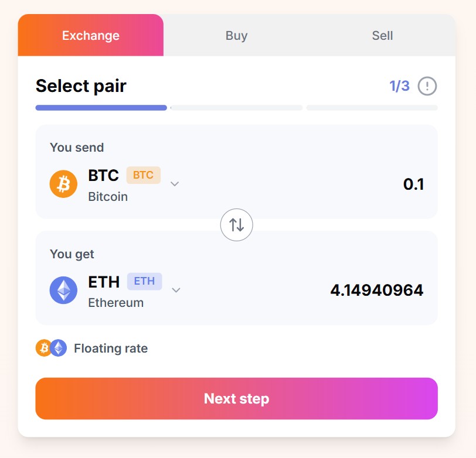Screen dimensions: 476x458
Task: Click the exclamation info icon near 1/3
Action: click(x=427, y=86)
